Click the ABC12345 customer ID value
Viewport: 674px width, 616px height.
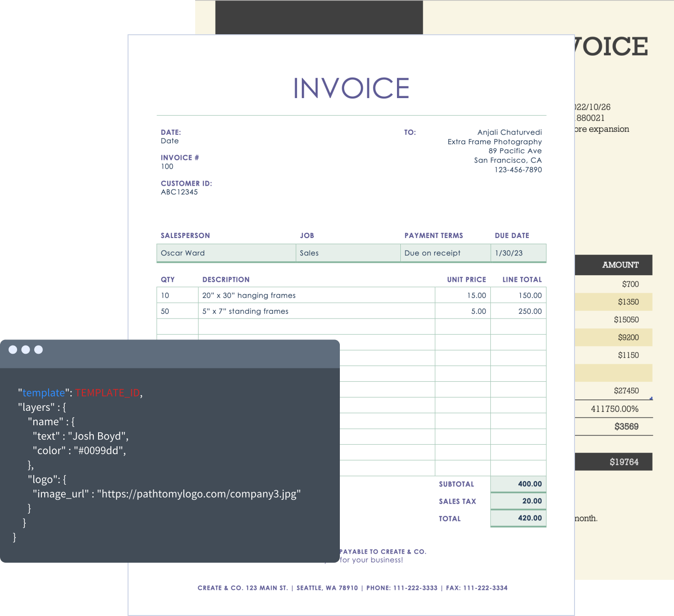pos(179,192)
